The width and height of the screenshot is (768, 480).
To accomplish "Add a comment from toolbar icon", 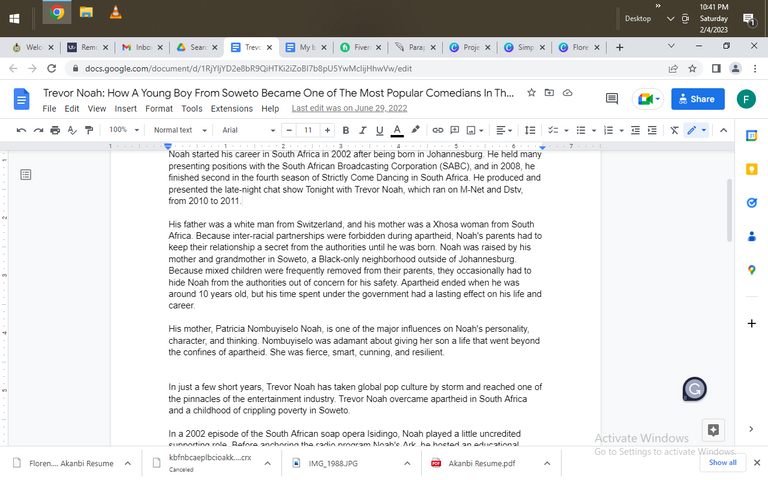I will (455, 130).
